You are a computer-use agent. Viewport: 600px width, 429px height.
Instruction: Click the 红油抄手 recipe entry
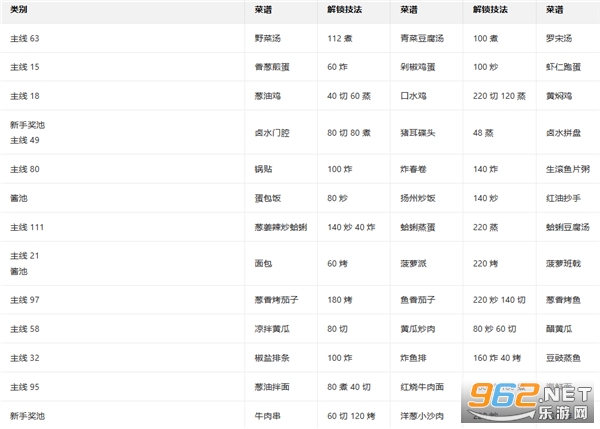tap(562, 198)
